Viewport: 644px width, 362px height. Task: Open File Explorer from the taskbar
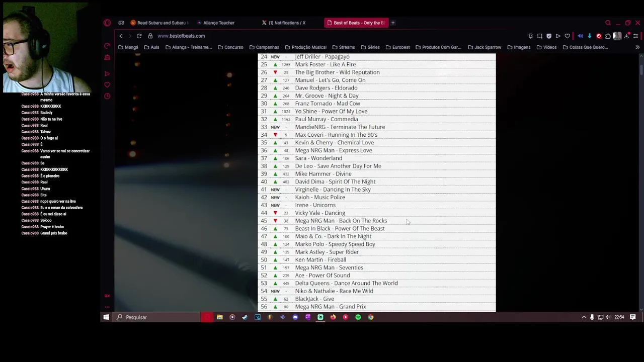click(x=220, y=317)
